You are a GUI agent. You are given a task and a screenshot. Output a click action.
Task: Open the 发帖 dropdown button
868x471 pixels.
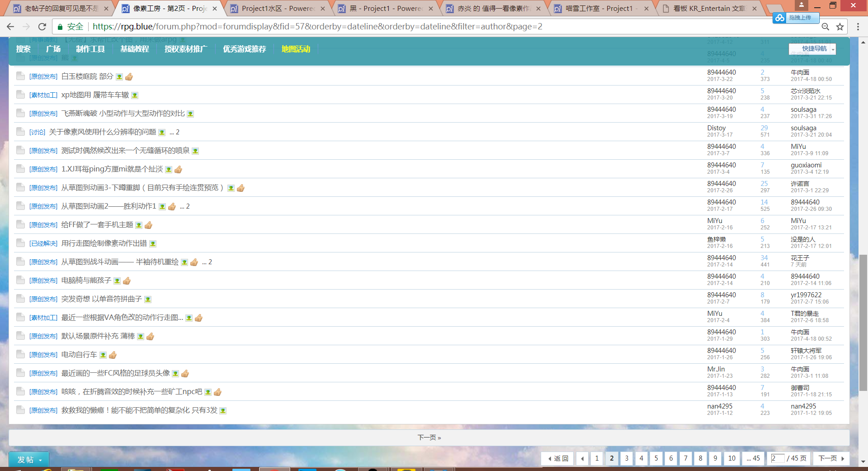click(x=29, y=460)
